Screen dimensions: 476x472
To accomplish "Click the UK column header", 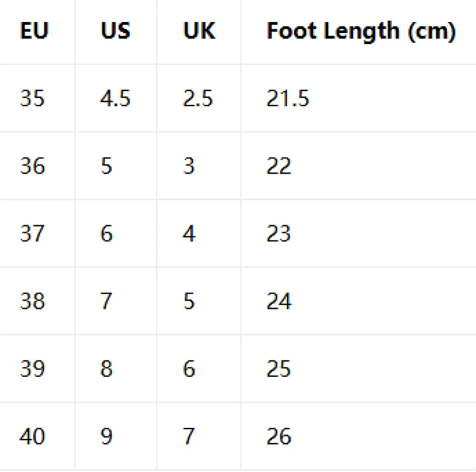I will coord(199,31).
